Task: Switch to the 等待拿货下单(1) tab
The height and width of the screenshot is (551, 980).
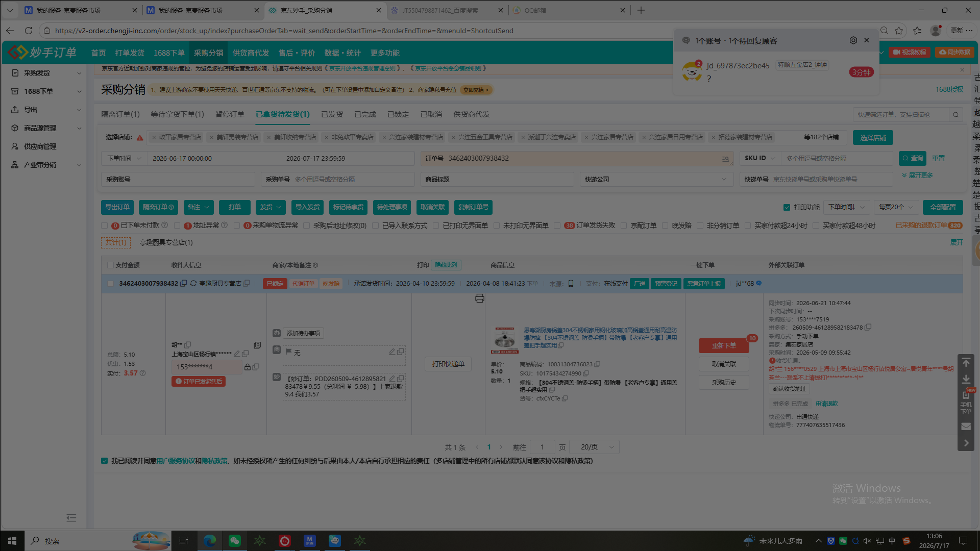Action: click(177, 114)
